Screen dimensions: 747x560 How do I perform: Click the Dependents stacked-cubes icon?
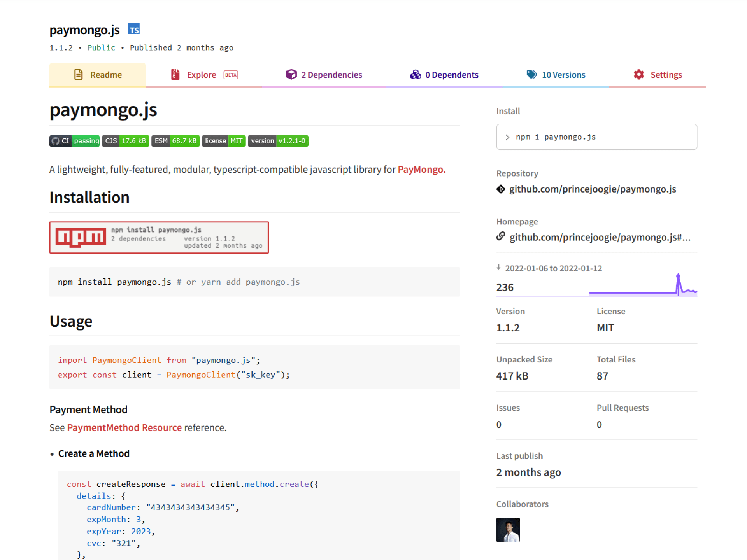click(x=415, y=74)
